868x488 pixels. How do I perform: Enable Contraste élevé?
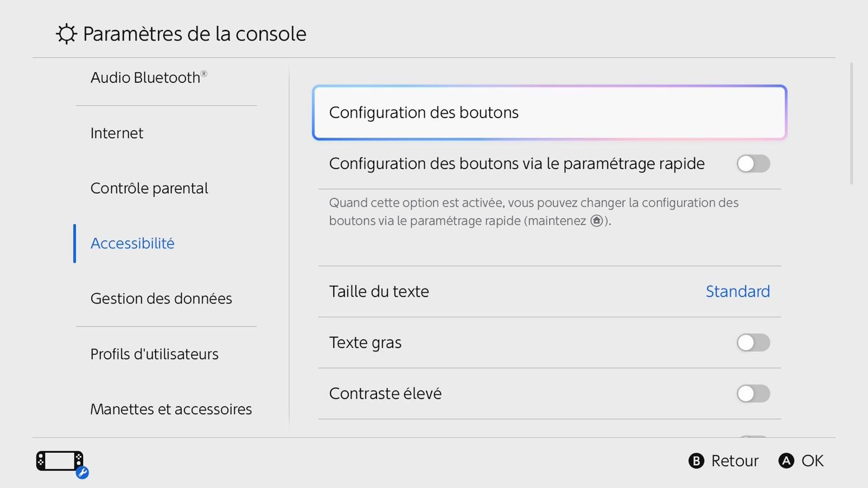753,394
